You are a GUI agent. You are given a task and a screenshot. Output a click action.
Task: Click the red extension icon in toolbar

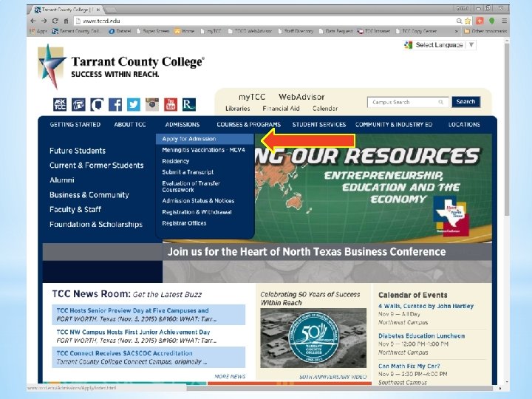[480, 21]
